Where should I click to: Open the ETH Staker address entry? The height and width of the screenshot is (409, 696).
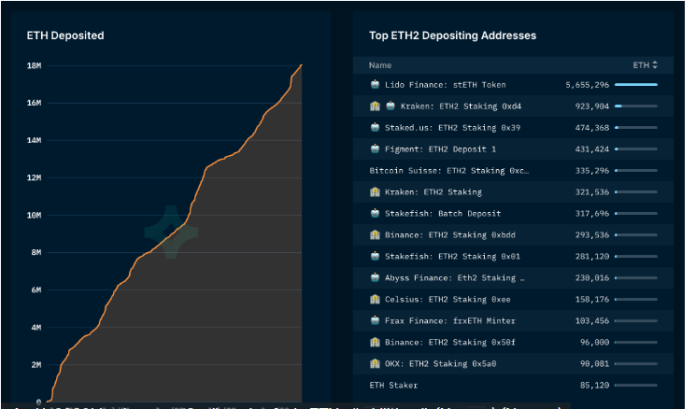(394, 385)
